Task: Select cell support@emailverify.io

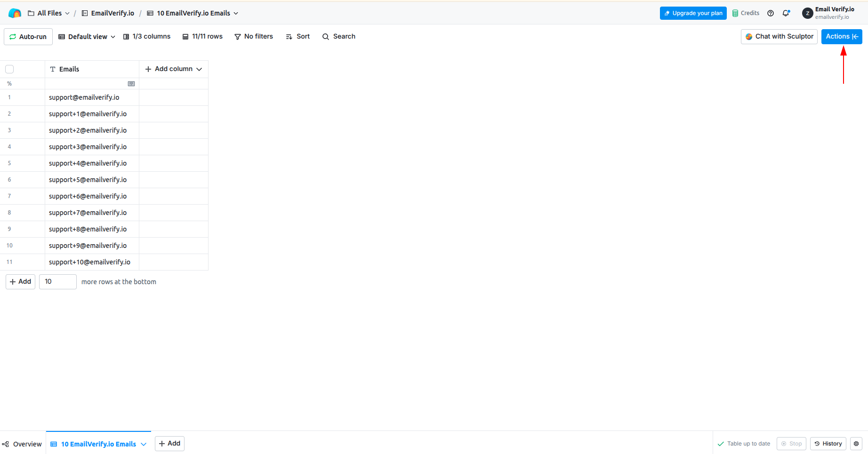Action: [92, 97]
